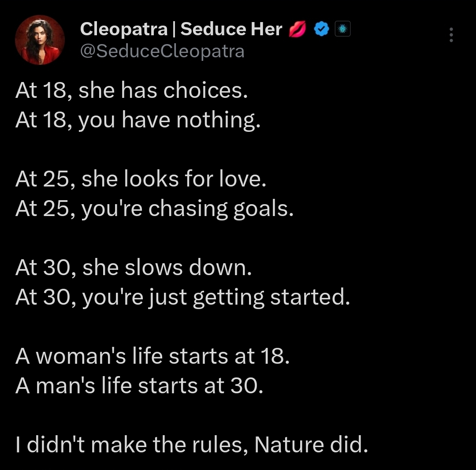476x470 pixels.
Task: Click the line 'A man's life starts at 30.'
Action: click(139, 386)
